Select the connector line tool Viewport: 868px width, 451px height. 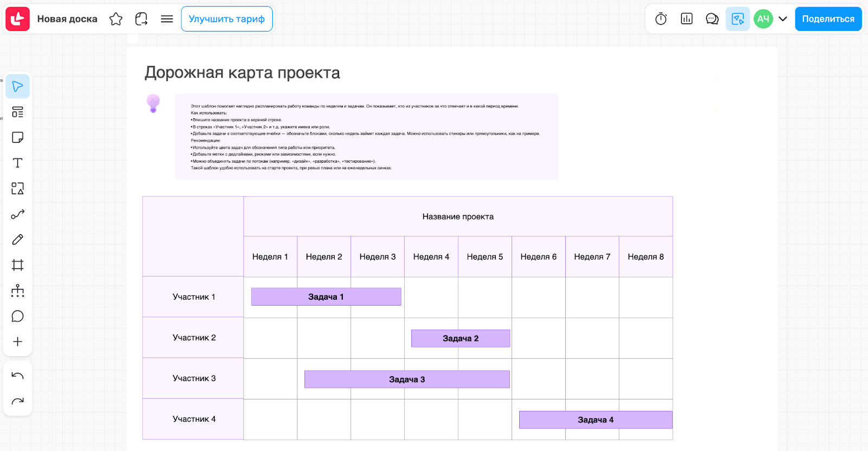click(17, 214)
